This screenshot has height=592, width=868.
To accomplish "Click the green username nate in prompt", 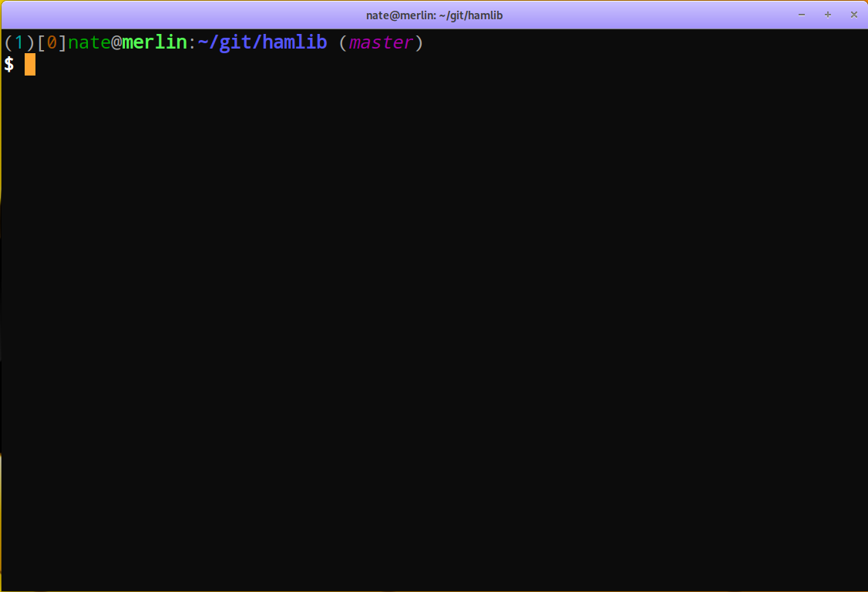I will pos(89,43).
